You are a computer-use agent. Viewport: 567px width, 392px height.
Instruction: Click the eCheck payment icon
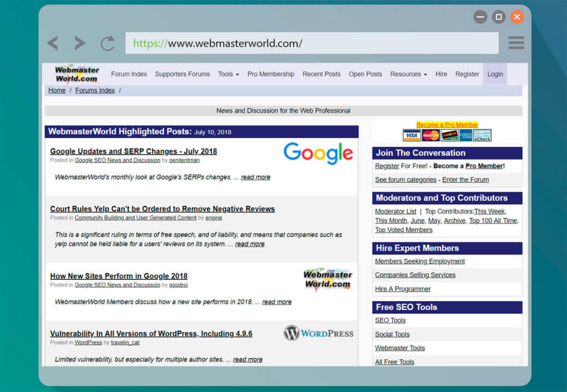pos(482,135)
